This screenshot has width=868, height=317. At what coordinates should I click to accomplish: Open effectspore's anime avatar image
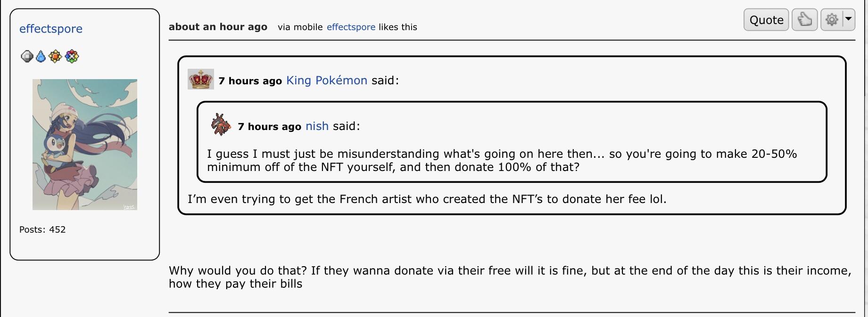pyautogui.click(x=85, y=144)
